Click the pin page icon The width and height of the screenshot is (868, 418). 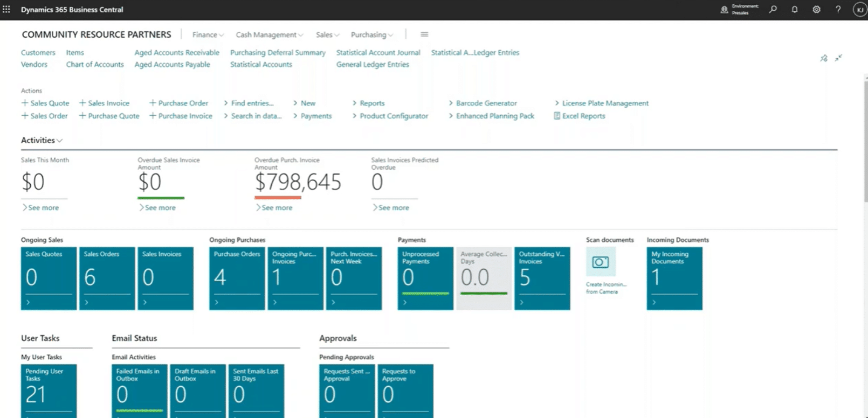tap(824, 58)
